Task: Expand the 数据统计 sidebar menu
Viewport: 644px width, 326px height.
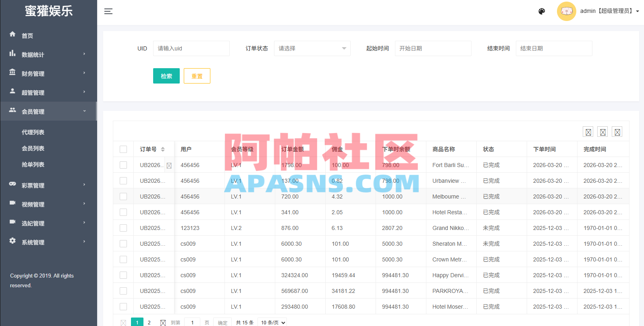Action: point(48,54)
